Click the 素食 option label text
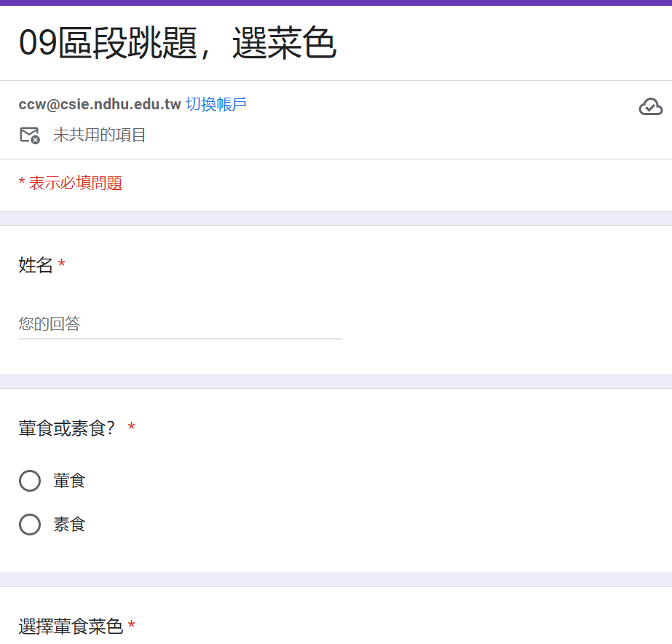Viewport: 672px width, 644px height. coord(69,525)
